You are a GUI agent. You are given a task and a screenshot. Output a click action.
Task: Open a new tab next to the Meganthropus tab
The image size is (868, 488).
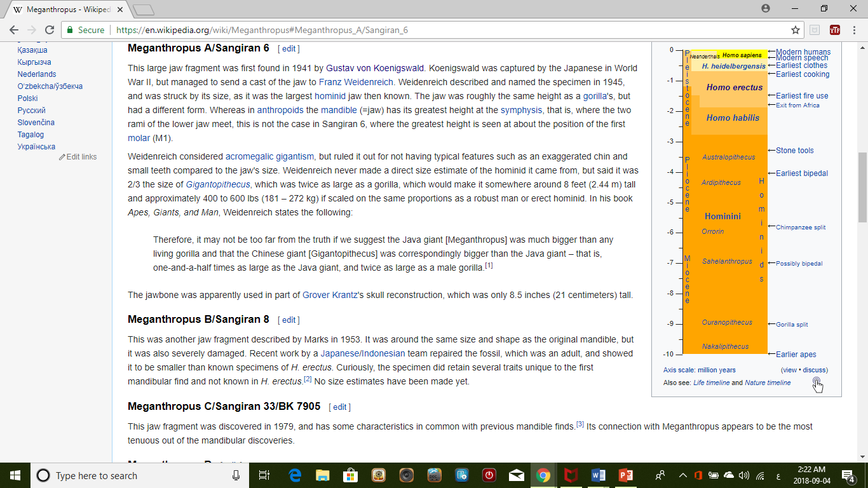tap(144, 10)
